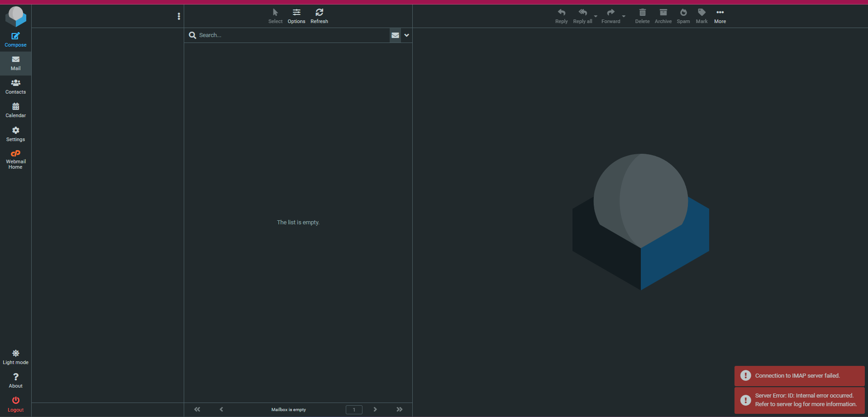Open the More actions menu
Image resolution: width=868 pixels, height=417 pixels.
point(720,15)
